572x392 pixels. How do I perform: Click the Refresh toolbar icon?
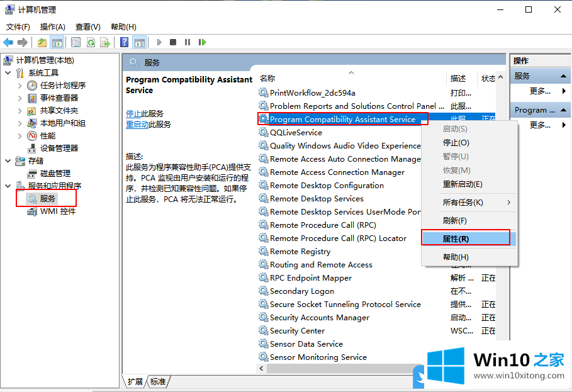pos(91,42)
